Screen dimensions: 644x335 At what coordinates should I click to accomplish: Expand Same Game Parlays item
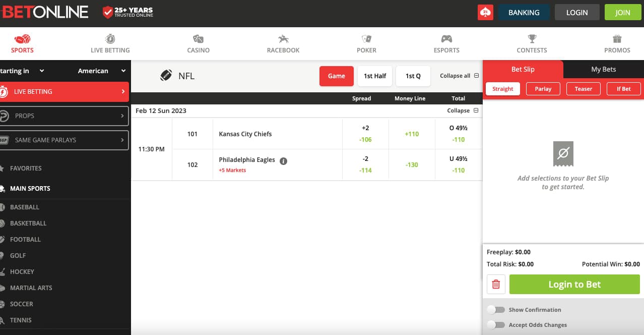(64, 140)
